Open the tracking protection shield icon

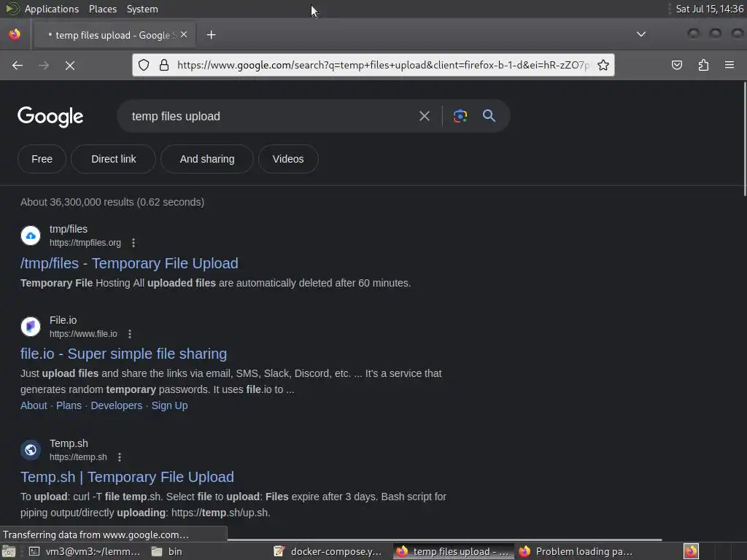144,65
